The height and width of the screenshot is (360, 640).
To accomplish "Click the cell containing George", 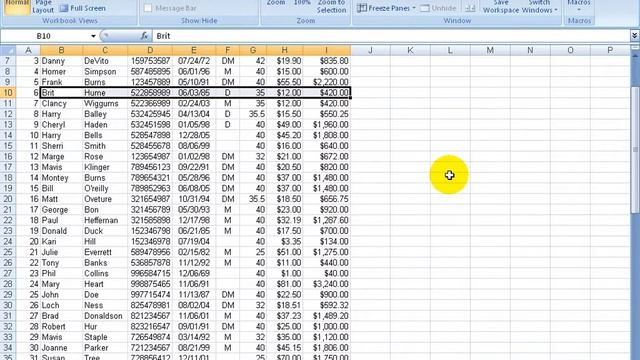I will coord(62,209).
